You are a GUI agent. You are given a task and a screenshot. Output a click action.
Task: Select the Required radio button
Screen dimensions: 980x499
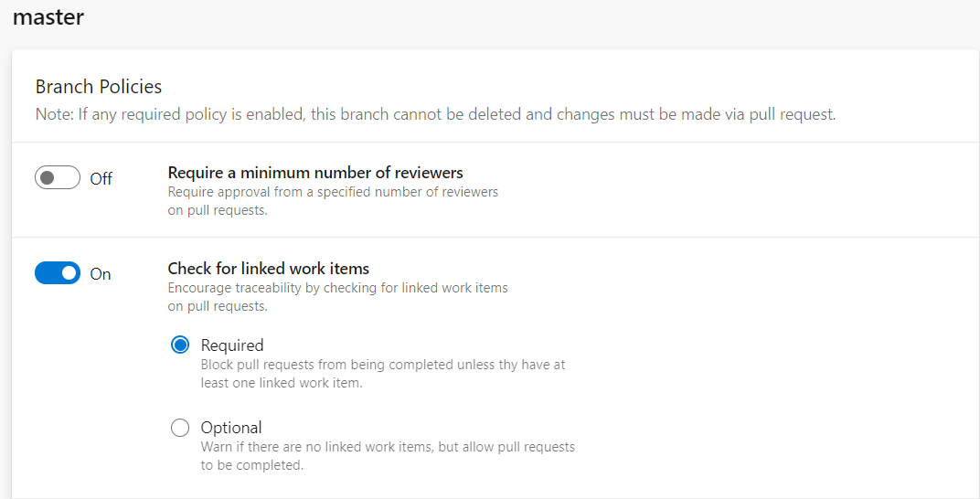pos(180,345)
